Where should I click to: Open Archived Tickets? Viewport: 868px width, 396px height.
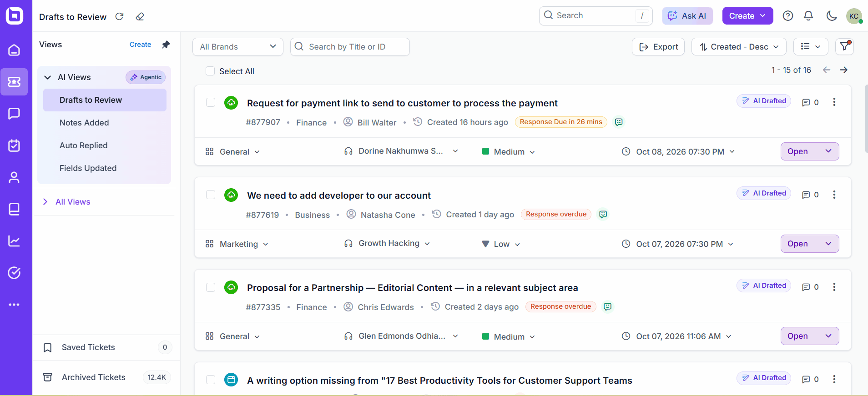pos(106,377)
